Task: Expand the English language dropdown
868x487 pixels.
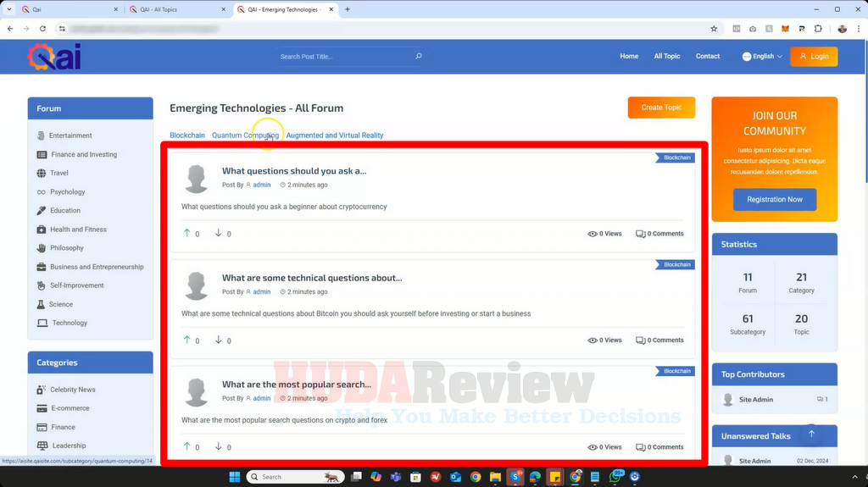Action: (762, 57)
